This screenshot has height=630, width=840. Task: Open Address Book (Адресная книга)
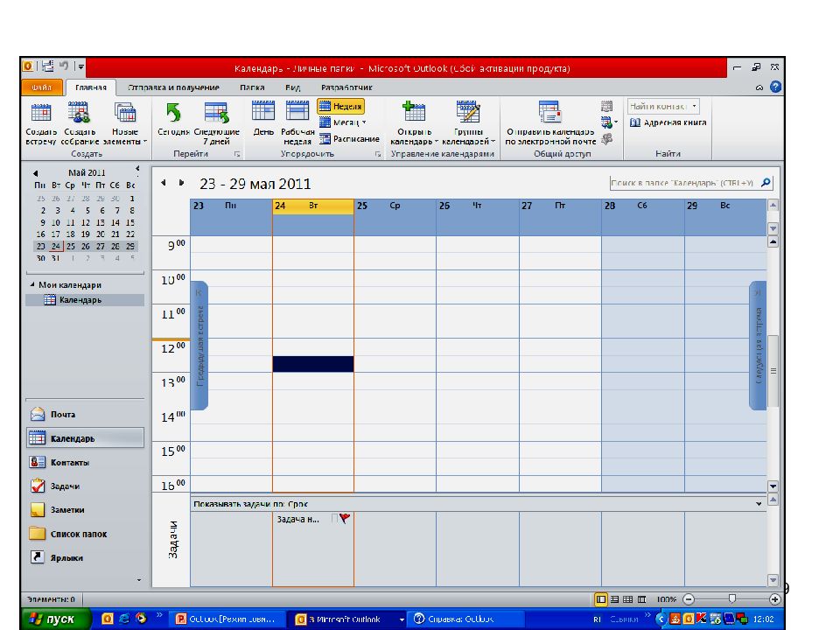[668, 122]
